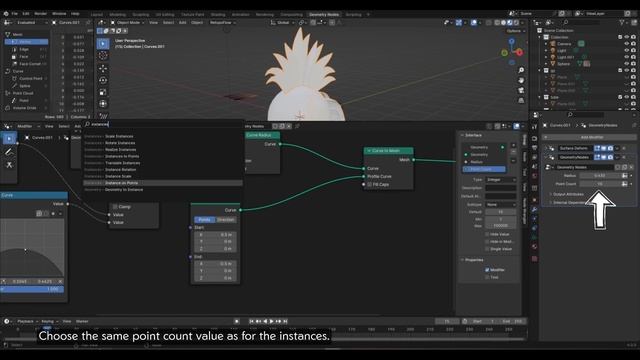Open the Global transform orientation dropdown
Viewport: 640px width, 360px height.
pos(282,23)
